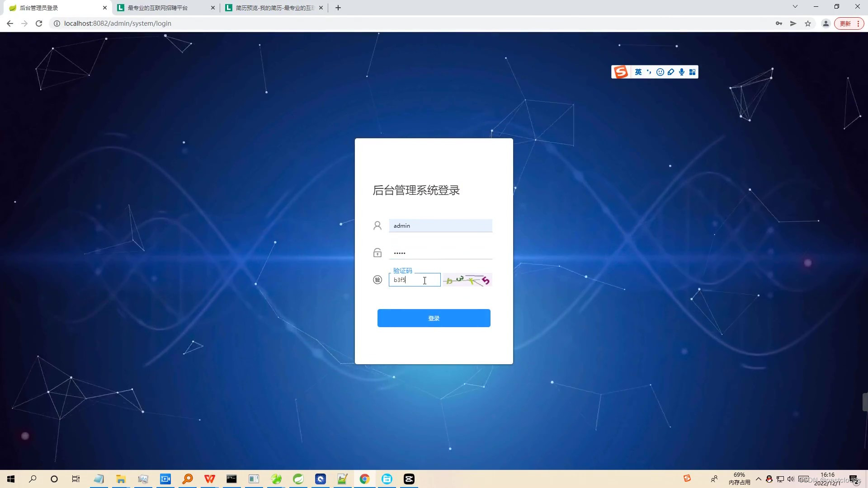Viewport: 868px width, 488px height.
Task: Click the 验证码 verification icon
Action: click(x=377, y=280)
